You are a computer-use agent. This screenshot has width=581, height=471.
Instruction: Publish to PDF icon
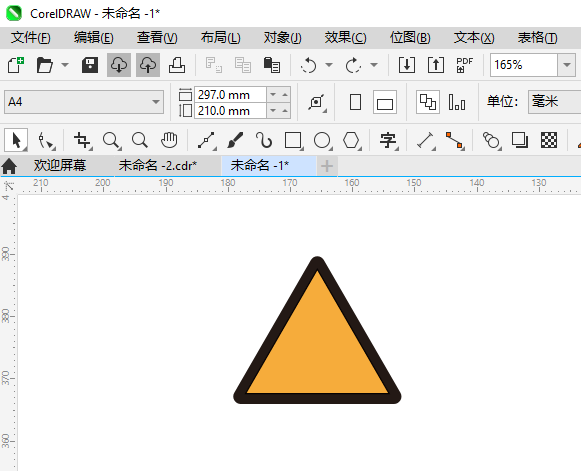[465, 65]
